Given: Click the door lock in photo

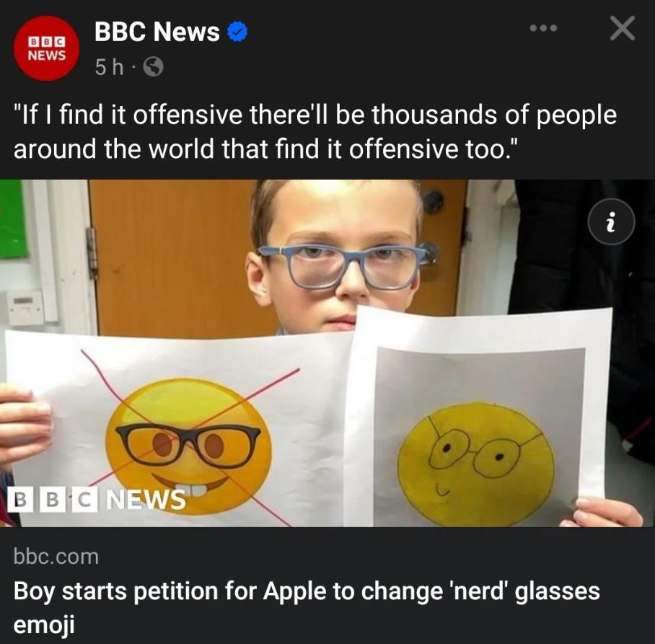Looking at the screenshot, I should 434,201.
